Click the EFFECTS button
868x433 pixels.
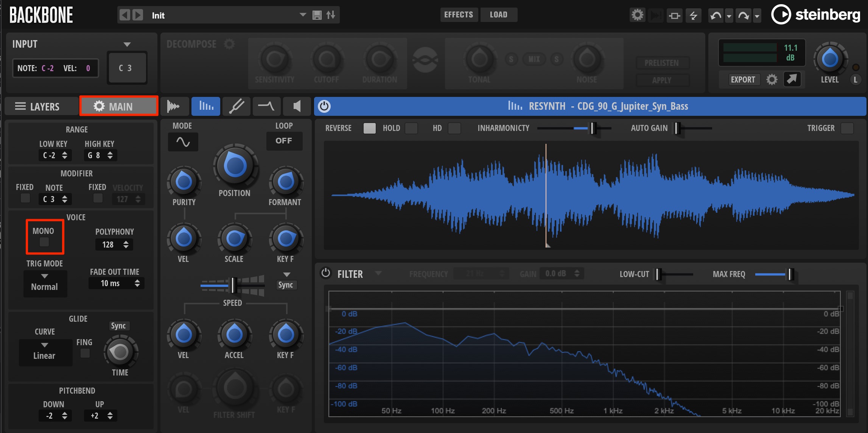pos(459,15)
